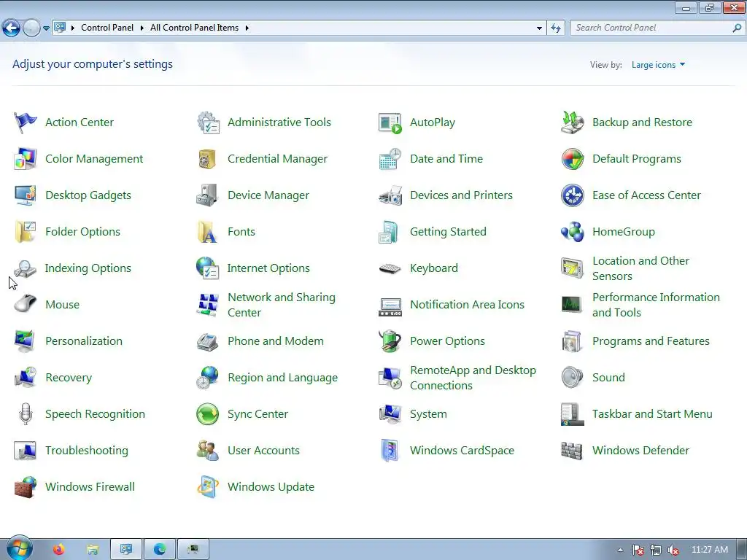Viewport: 747px width, 560px height.
Task: Open the Windows CardSpace link
Action: (x=462, y=451)
